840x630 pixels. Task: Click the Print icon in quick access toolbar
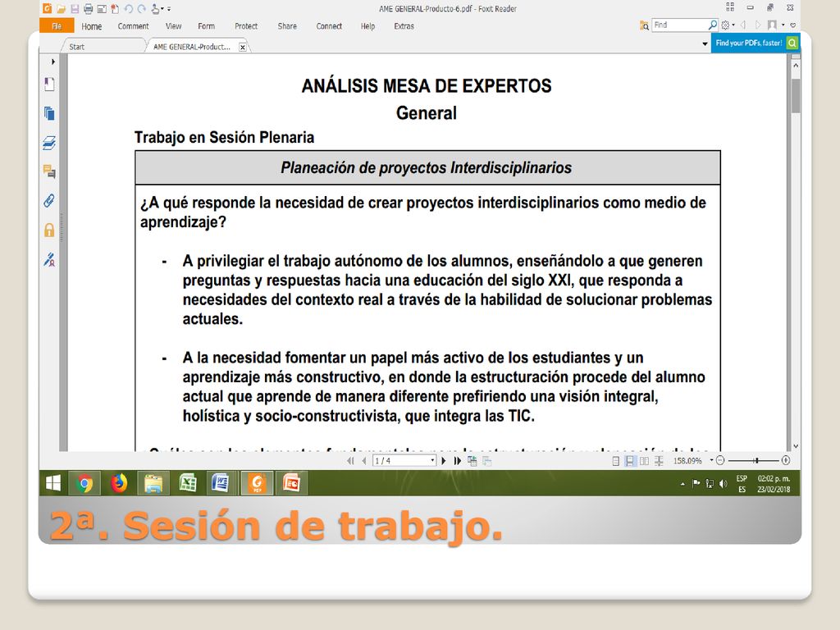(x=88, y=8)
